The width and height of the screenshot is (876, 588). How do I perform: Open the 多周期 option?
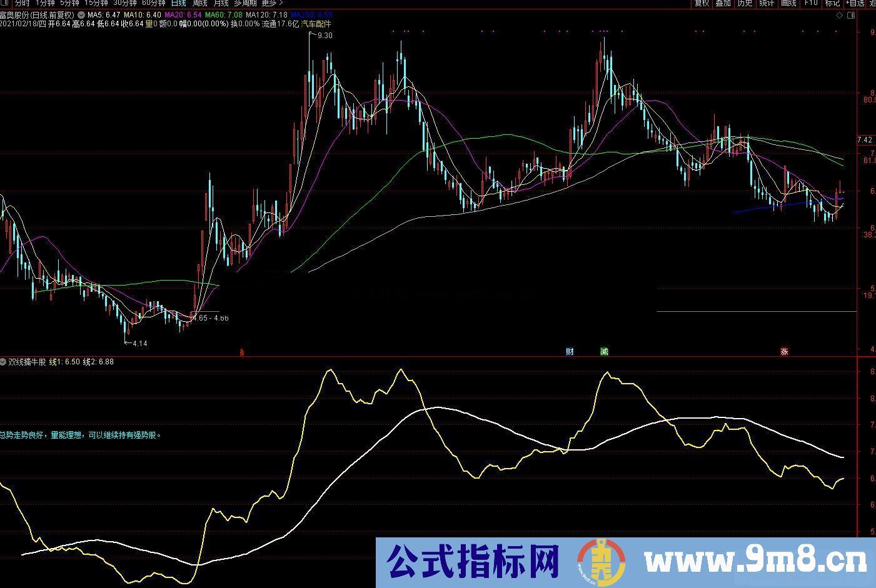coord(244,4)
